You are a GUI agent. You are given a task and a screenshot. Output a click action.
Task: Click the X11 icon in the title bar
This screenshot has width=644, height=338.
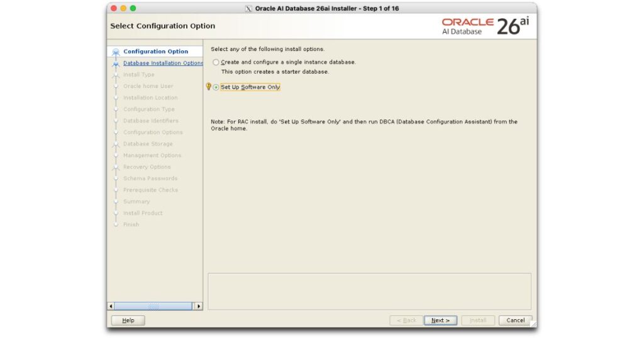tap(248, 9)
